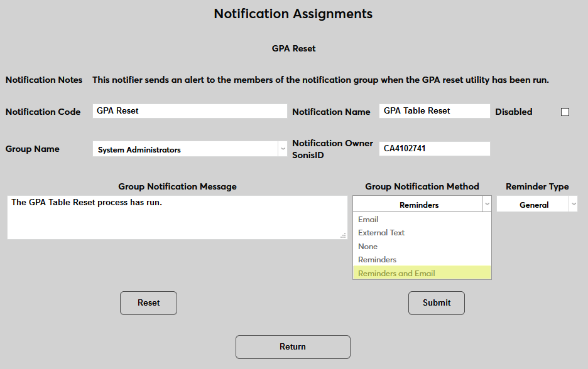
Task: Enable the Disabled checkbox
Action: [x=564, y=112]
